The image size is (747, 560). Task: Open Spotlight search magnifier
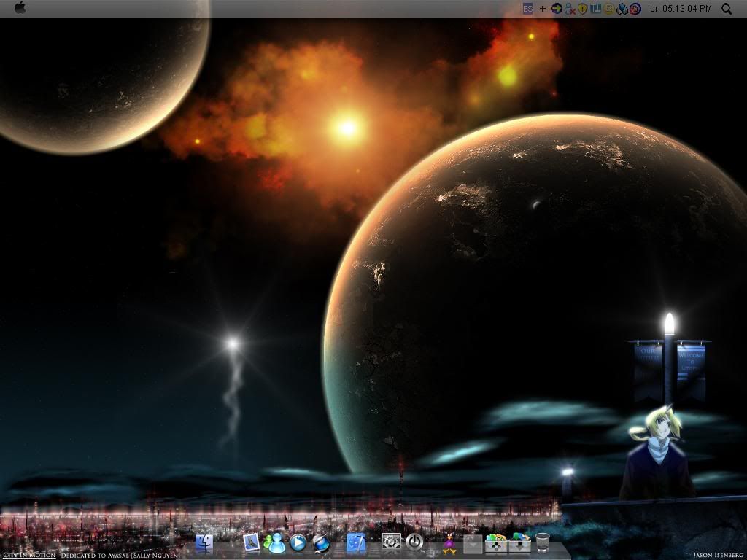[727, 9]
